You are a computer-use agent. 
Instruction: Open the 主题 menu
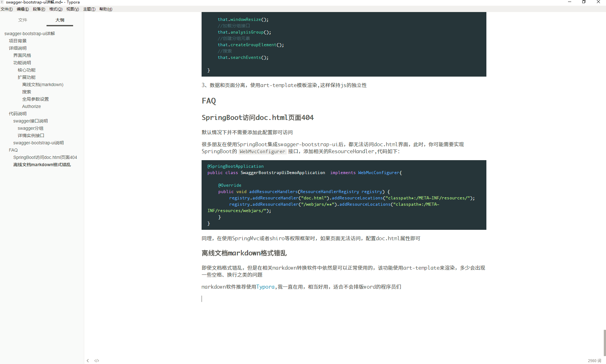89,9
